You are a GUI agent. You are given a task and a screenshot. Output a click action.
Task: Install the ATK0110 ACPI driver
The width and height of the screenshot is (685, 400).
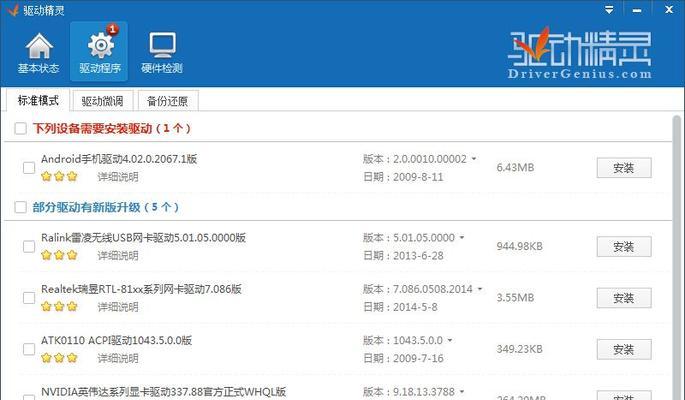click(x=624, y=350)
